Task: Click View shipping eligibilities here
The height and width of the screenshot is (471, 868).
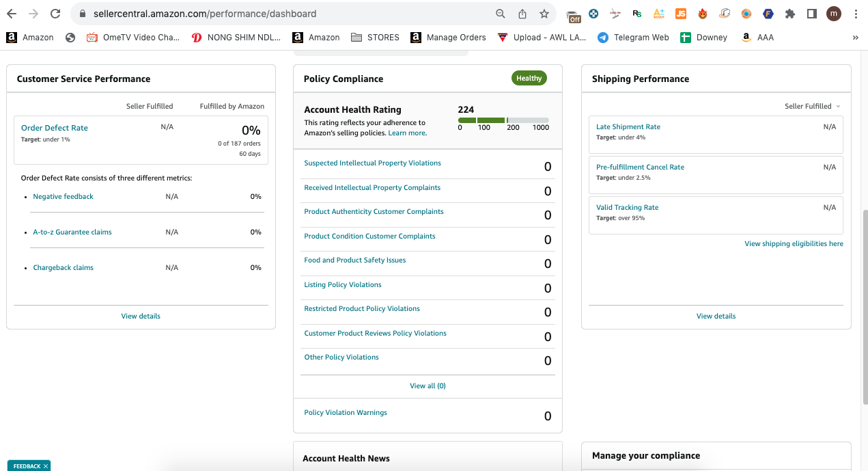Action: pos(794,243)
